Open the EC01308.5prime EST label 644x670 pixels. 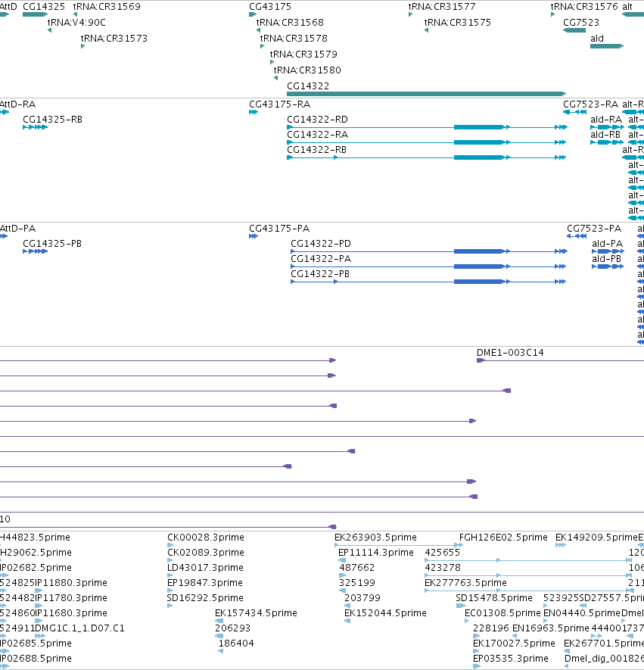click(x=502, y=613)
